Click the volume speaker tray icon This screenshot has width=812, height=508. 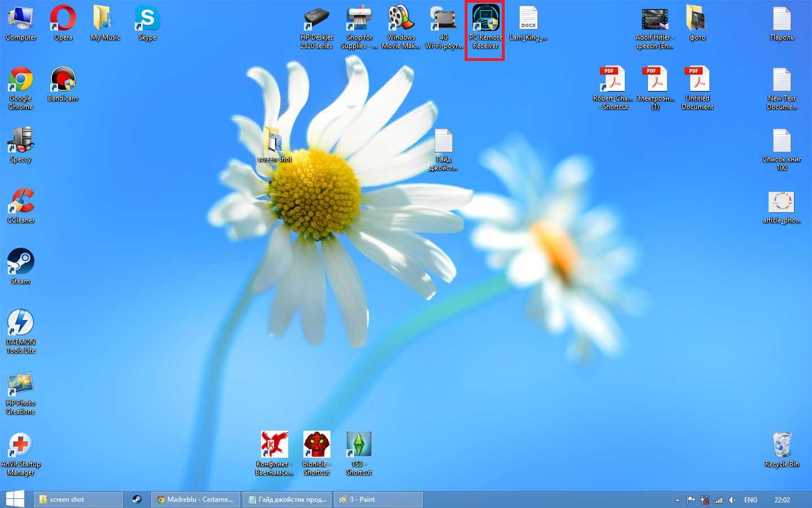(x=732, y=500)
